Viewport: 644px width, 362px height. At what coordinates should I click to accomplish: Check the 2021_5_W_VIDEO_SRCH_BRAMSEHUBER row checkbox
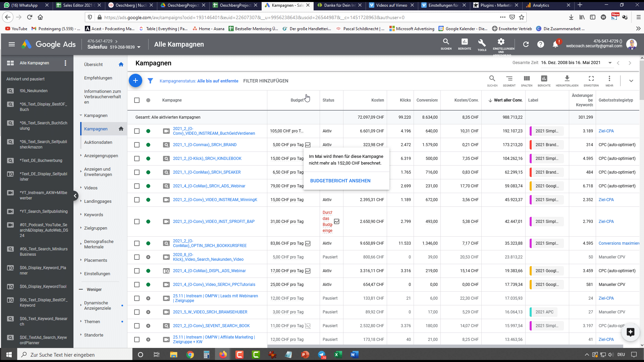pyautogui.click(x=137, y=312)
